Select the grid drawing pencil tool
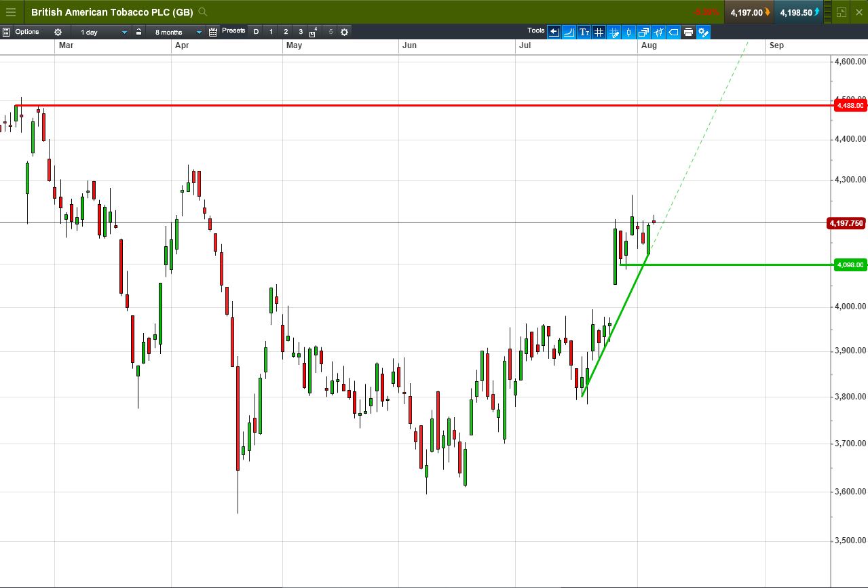Image resolution: width=868 pixels, height=588 pixels. pyautogui.click(x=614, y=32)
